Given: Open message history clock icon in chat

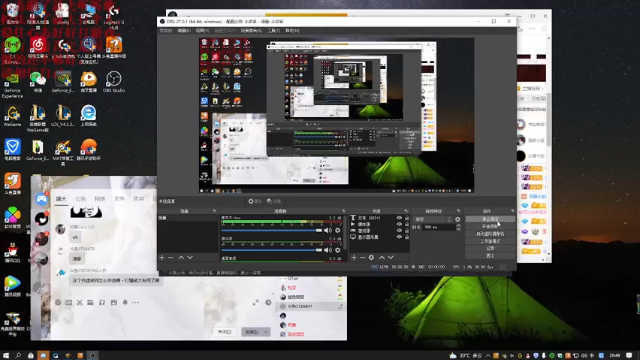Looking at the screenshot, I should (x=268, y=302).
